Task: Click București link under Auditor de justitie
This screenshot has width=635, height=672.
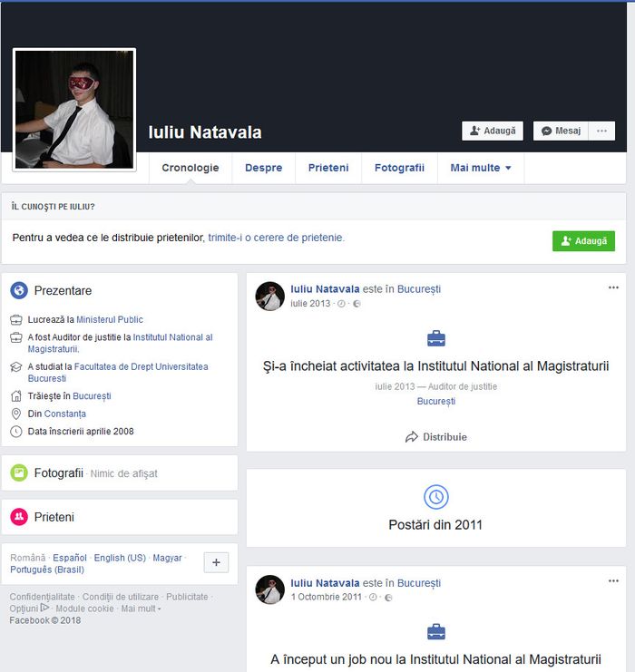Action: click(x=436, y=401)
